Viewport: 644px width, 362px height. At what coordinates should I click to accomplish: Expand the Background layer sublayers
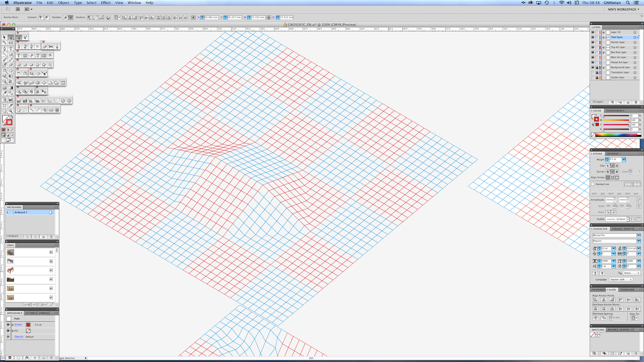[604, 68]
